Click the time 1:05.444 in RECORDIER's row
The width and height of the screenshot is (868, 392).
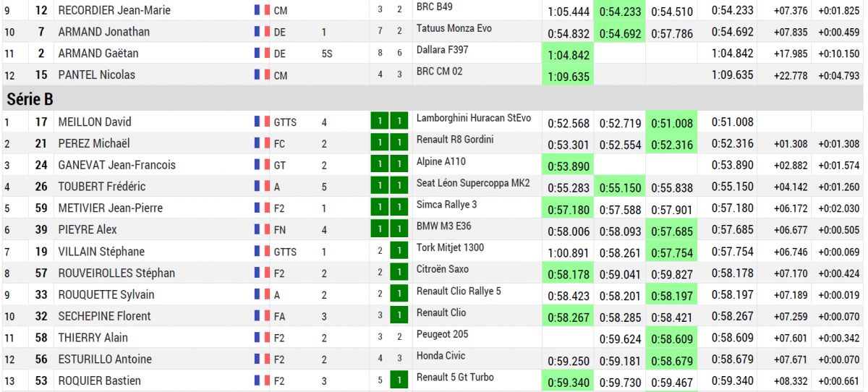click(x=569, y=11)
